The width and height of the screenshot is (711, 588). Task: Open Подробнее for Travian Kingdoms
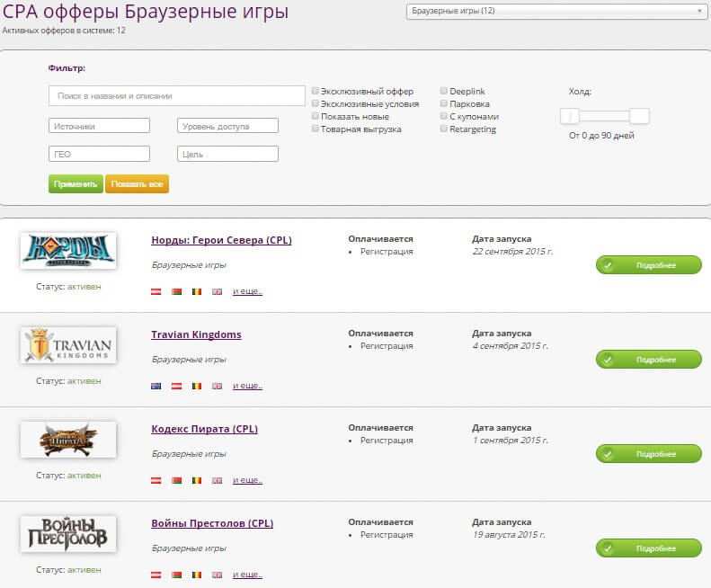[x=649, y=360]
